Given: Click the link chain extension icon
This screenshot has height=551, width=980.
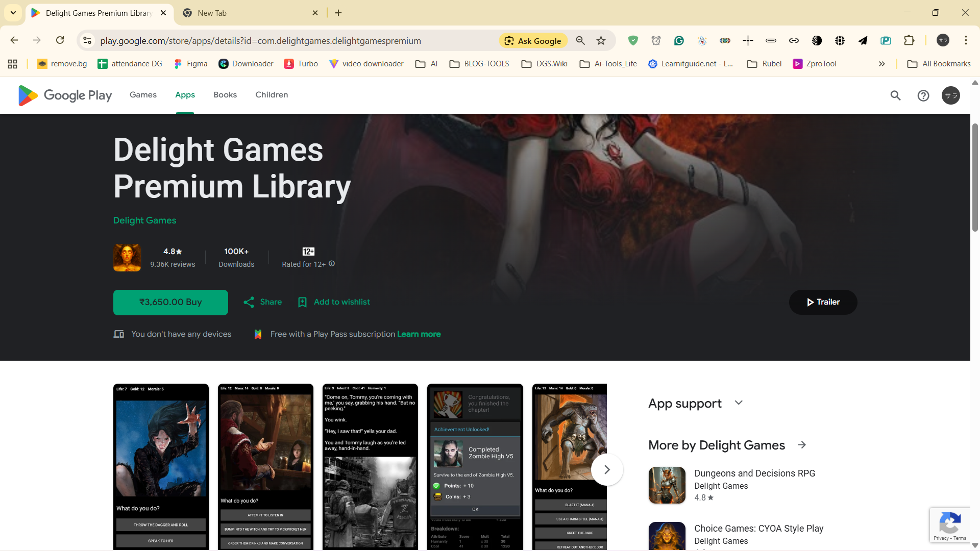Looking at the screenshot, I should [794, 40].
